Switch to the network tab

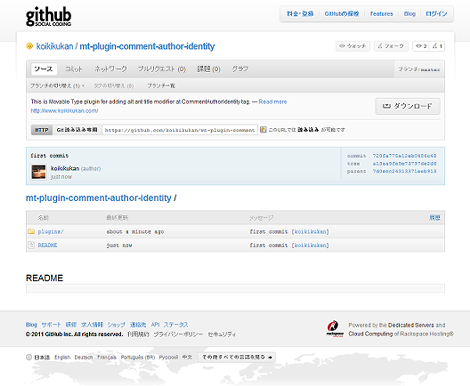111,69
